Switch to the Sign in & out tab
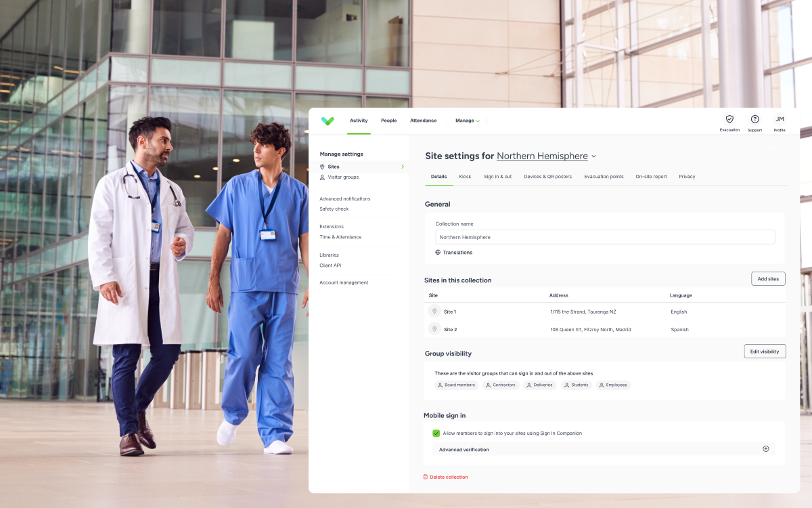 [x=497, y=177]
